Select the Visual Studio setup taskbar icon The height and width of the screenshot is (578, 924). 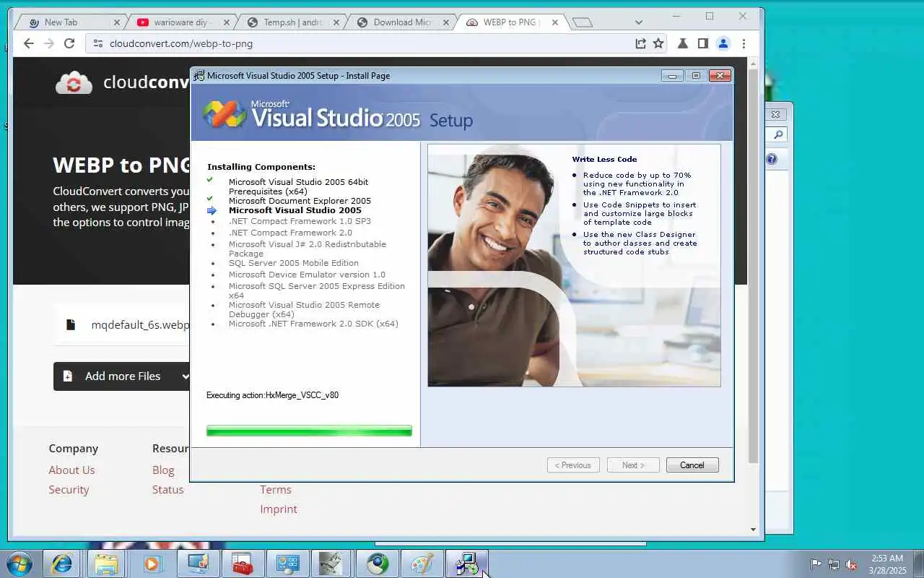click(467, 564)
